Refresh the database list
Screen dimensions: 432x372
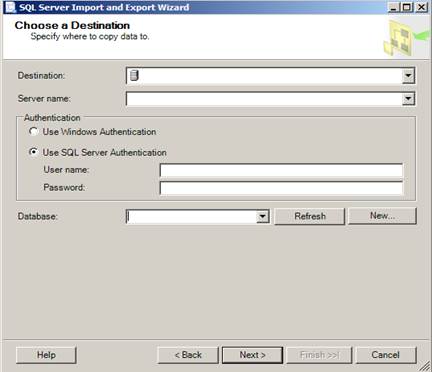coord(310,216)
